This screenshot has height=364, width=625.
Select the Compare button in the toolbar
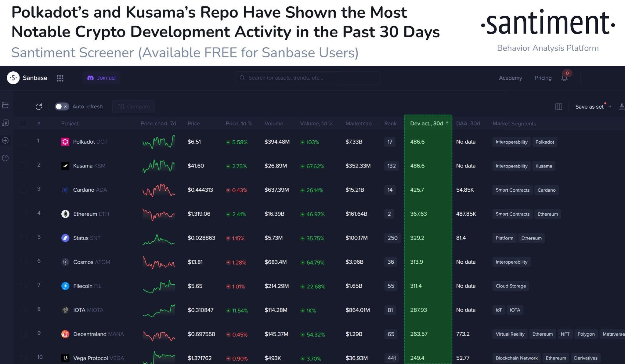[x=134, y=106]
